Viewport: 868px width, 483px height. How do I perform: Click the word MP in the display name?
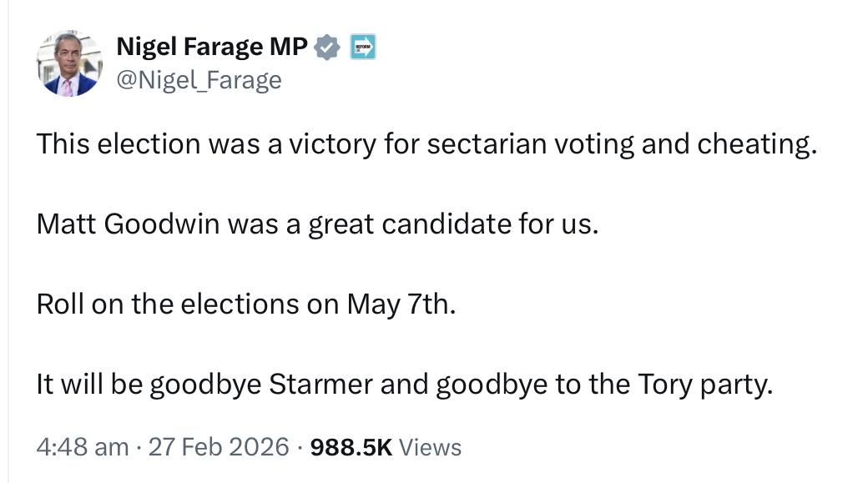[289, 48]
